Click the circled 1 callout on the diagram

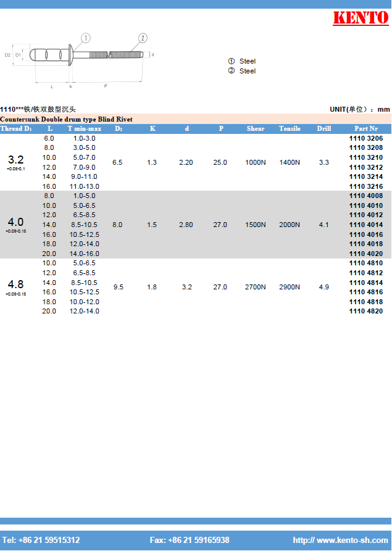tap(86, 38)
